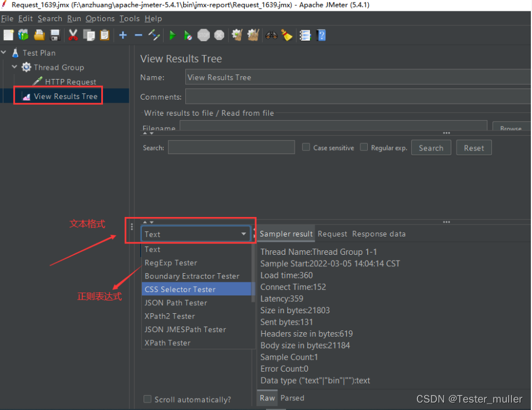Viewport: 532px width, 410px height.
Task: Collapse the Thread Group tree node
Action: click(x=14, y=67)
